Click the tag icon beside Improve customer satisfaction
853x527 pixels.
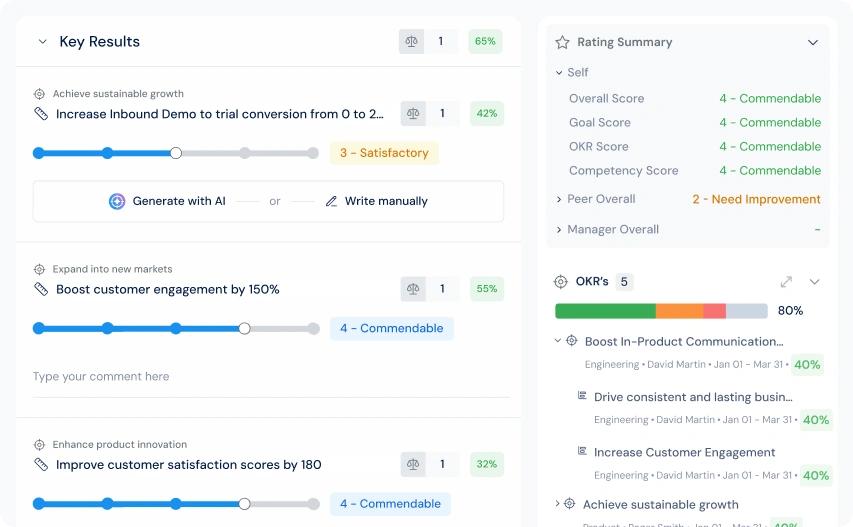tap(41, 464)
